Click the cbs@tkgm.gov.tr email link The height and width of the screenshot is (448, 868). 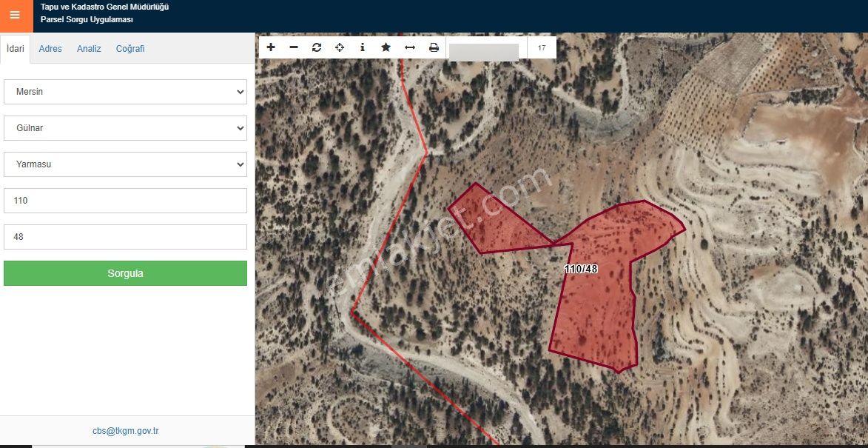click(126, 431)
